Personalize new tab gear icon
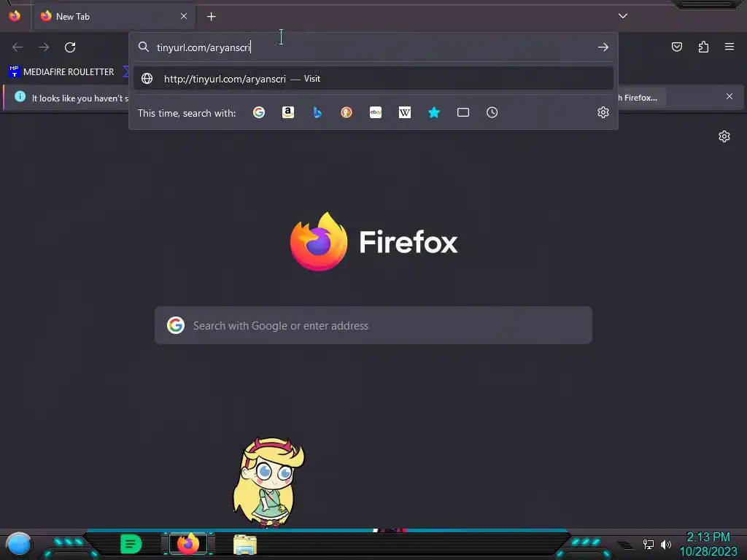The image size is (747, 560). coord(724,136)
